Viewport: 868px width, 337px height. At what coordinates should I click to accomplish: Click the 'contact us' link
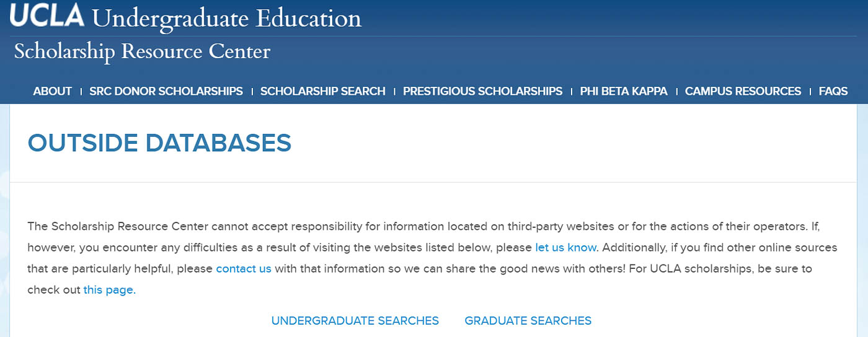point(244,269)
